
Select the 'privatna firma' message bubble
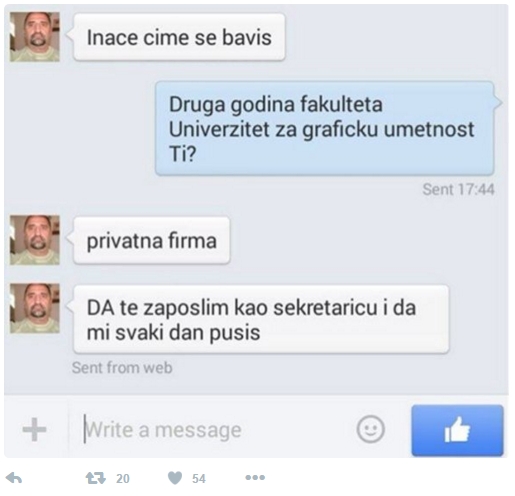point(152,240)
